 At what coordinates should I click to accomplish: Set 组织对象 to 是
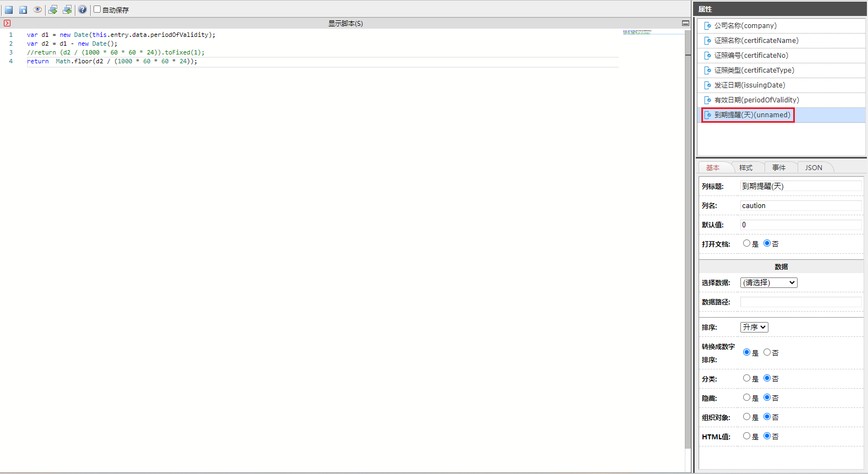tap(746, 417)
